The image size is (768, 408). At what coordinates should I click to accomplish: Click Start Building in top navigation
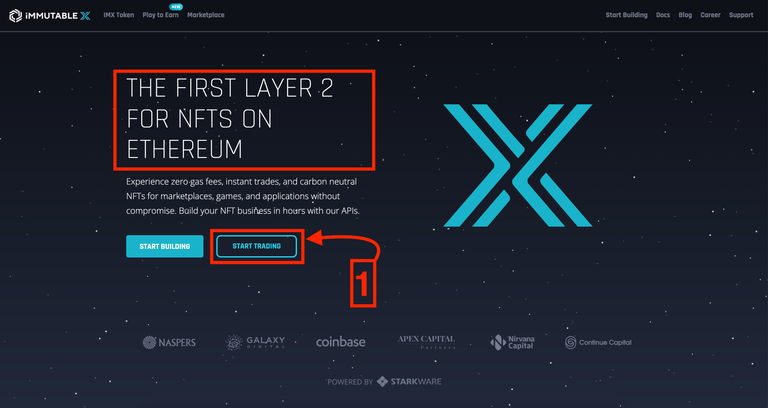626,15
